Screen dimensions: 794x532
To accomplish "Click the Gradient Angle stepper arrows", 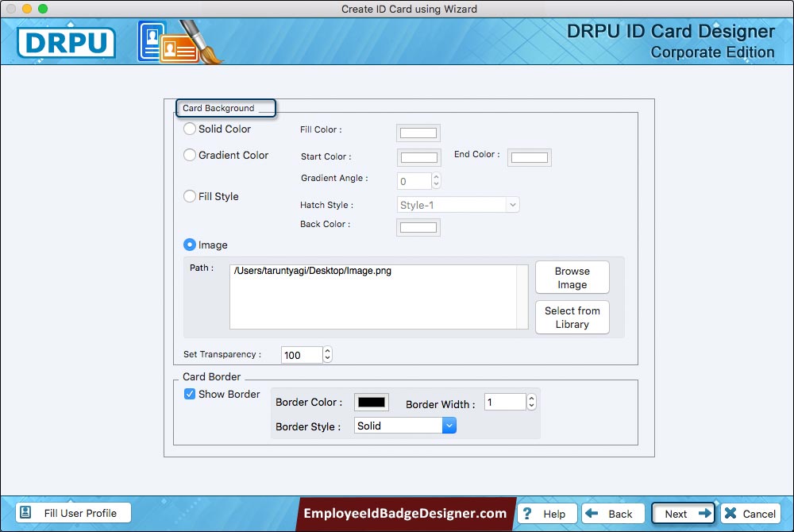I will [436, 181].
